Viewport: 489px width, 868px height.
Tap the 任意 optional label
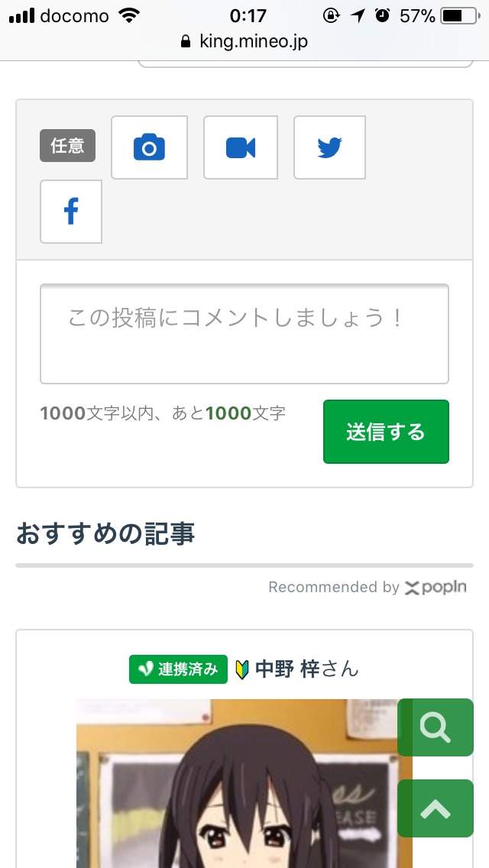coord(67,145)
